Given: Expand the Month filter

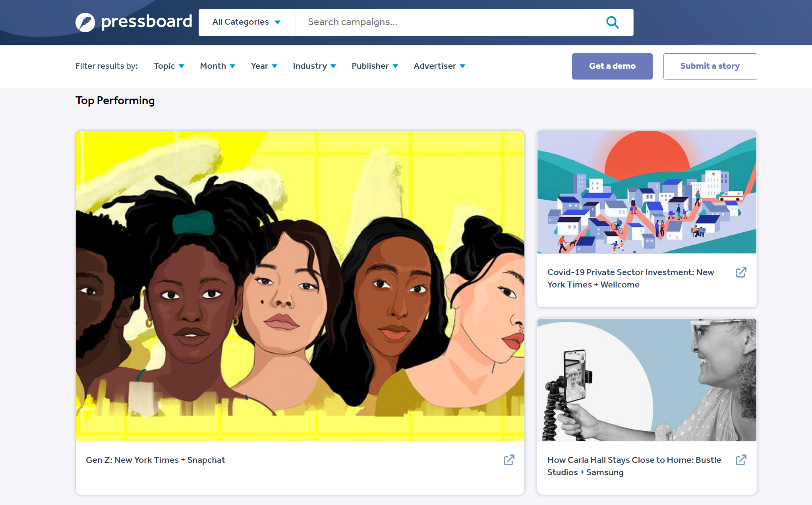Looking at the screenshot, I should click(x=218, y=66).
